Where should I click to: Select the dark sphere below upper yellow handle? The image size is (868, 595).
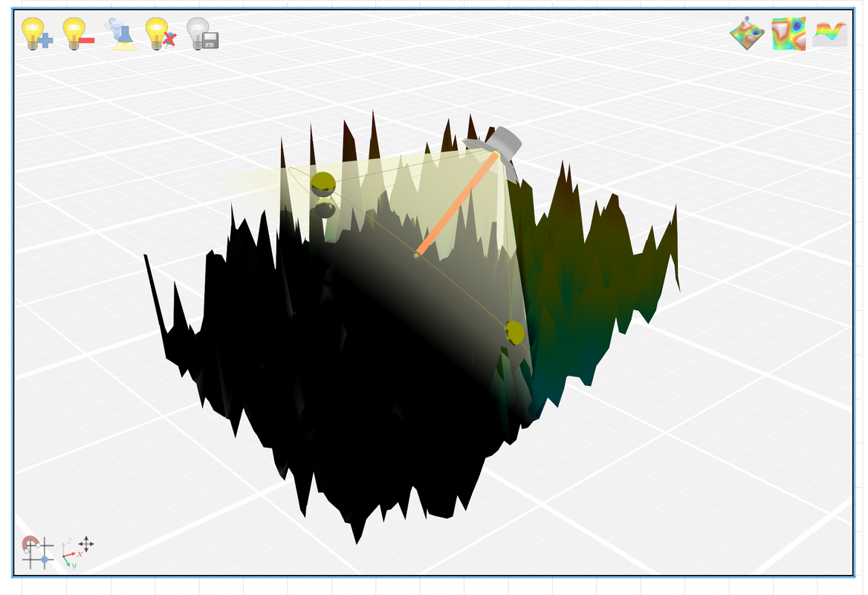[325, 209]
